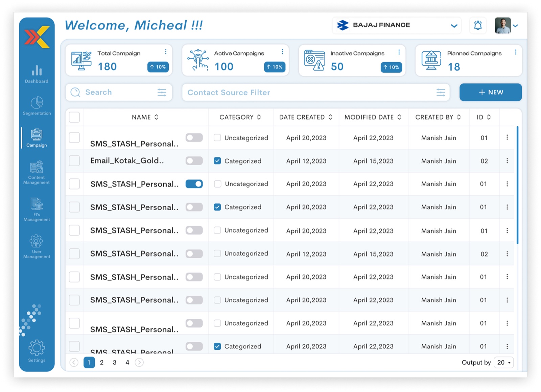541x392 pixels.
Task: Open Contact Source Filter options icon
Action: (441, 92)
